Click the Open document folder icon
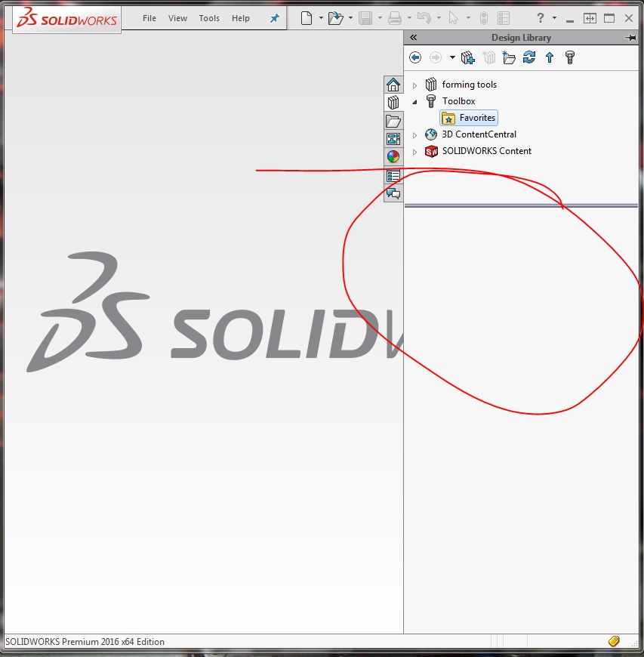Screen dimensions: 644x657 (336, 18)
